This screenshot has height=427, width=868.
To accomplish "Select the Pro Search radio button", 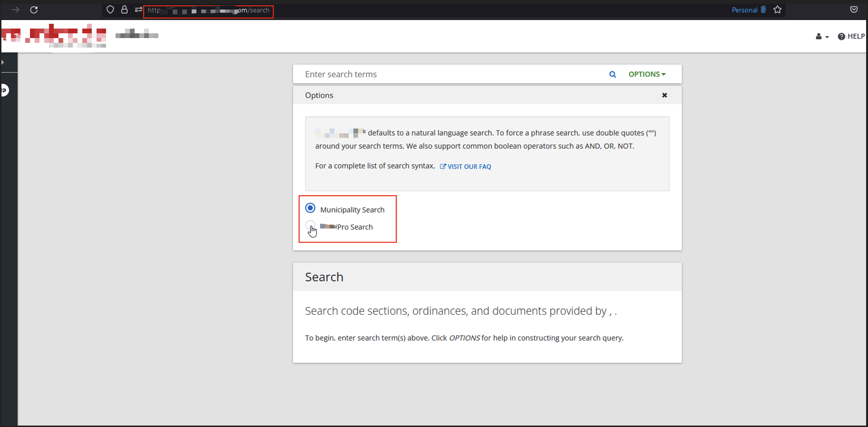I will pos(310,225).
